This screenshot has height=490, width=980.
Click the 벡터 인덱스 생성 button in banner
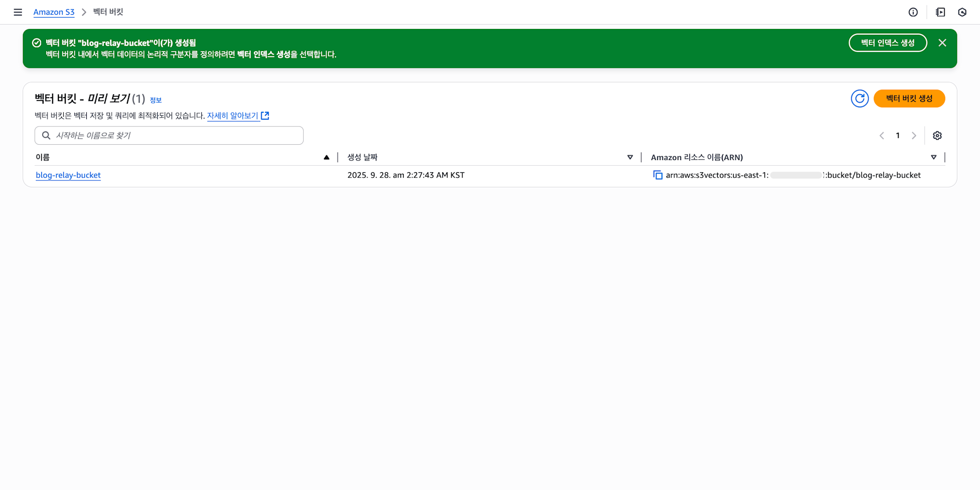pos(887,43)
